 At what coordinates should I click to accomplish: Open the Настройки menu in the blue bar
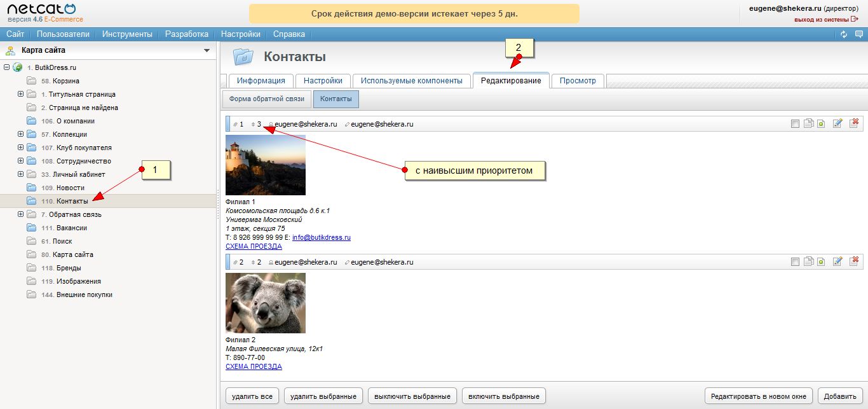pos(241,34)
